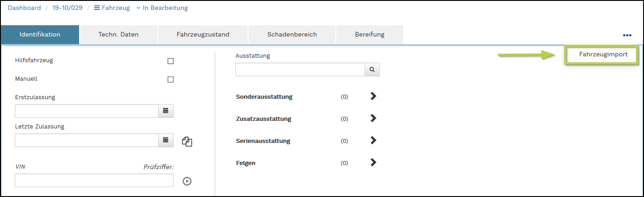
Task: Click into the VIN input field
Action: tap(94, 180)
